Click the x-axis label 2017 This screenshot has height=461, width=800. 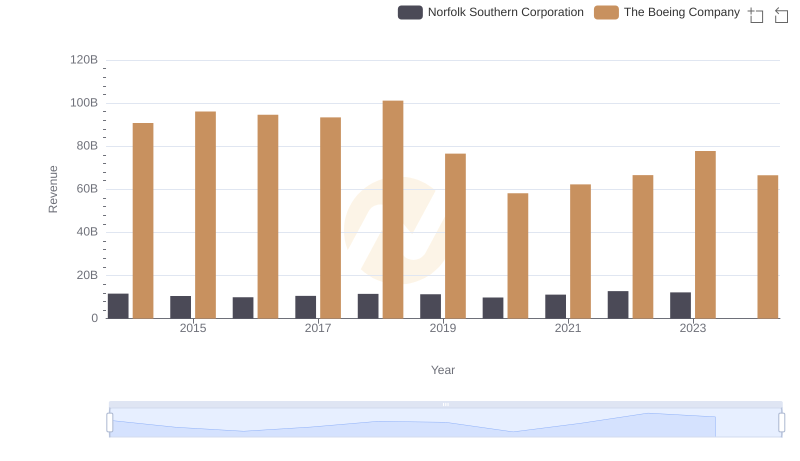coord(318,328)
